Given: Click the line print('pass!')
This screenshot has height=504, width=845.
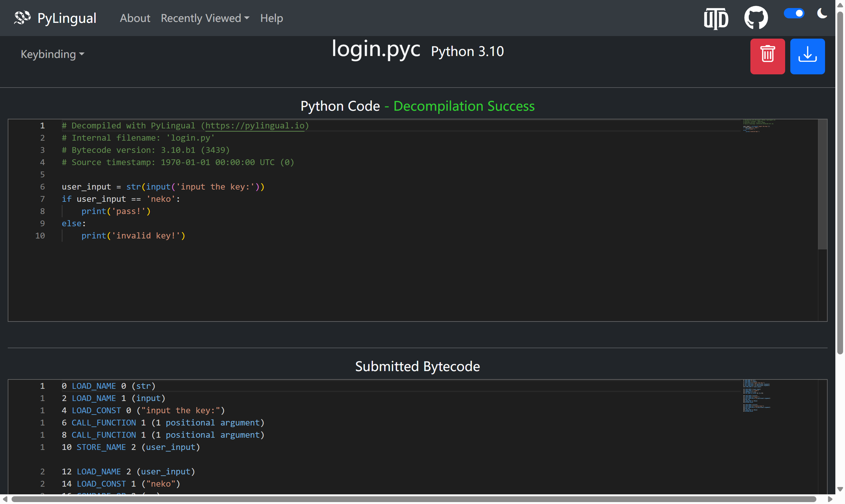Looking at the screenshot, I should click(116, 211).
